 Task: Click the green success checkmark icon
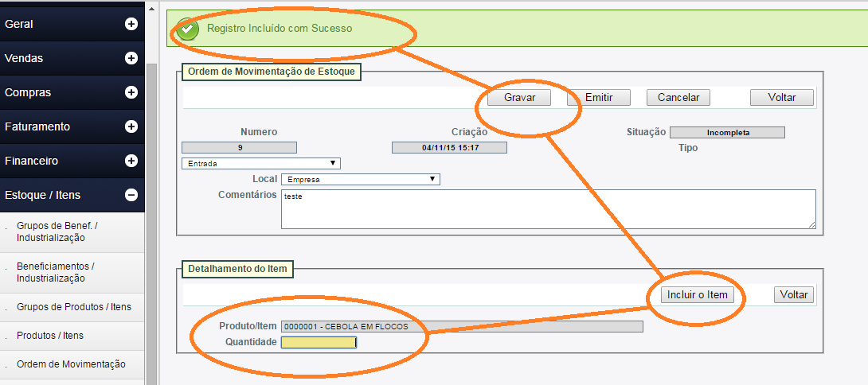point(188,29)
